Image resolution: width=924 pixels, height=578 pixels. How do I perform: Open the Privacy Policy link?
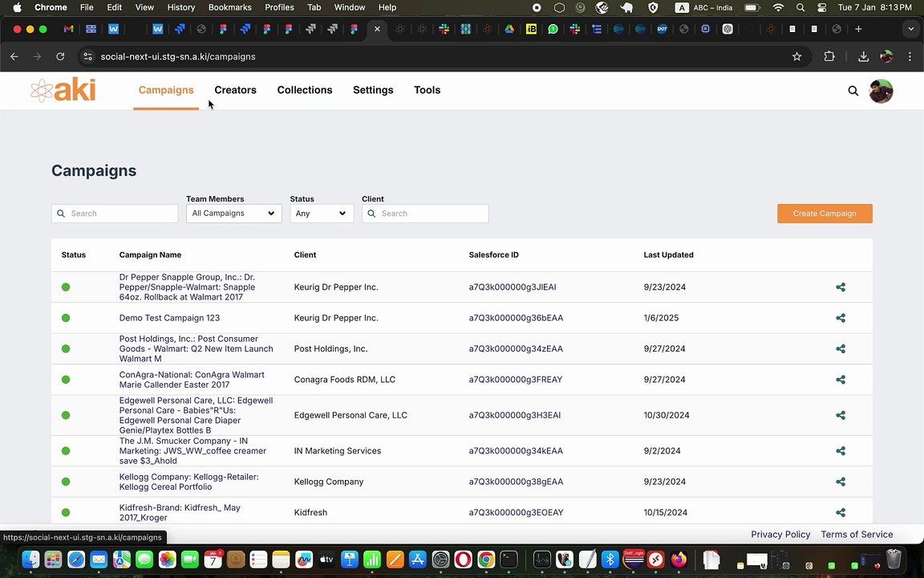point(780,535)
